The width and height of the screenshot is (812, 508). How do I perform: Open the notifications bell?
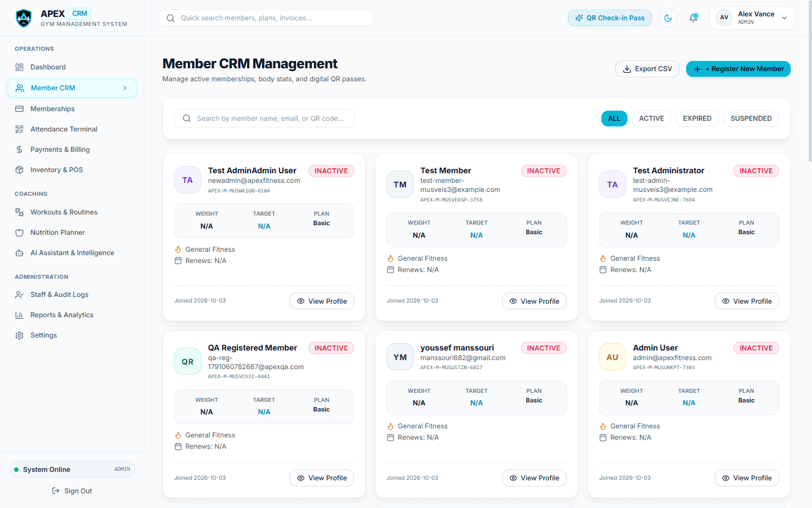click(694, 18)
